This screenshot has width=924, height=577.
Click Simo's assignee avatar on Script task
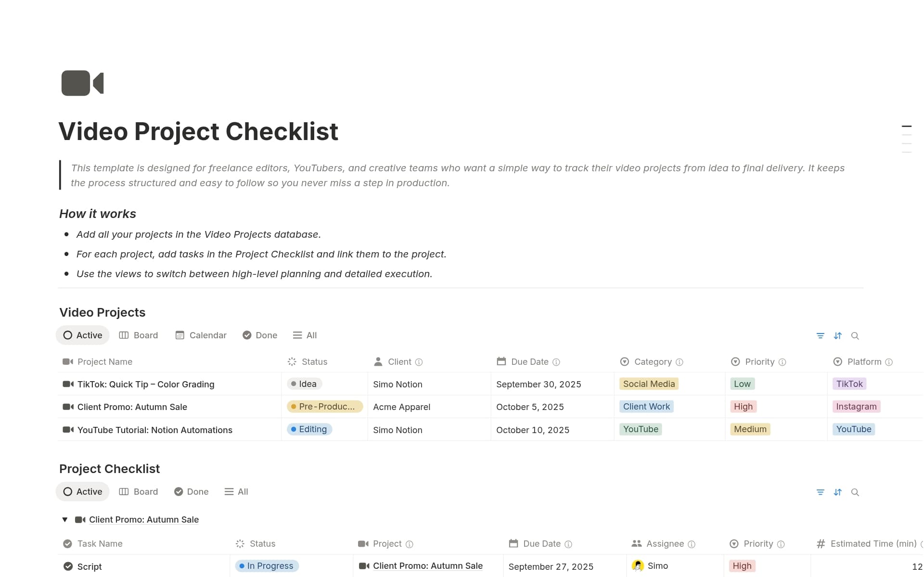[x=639, y=566]
